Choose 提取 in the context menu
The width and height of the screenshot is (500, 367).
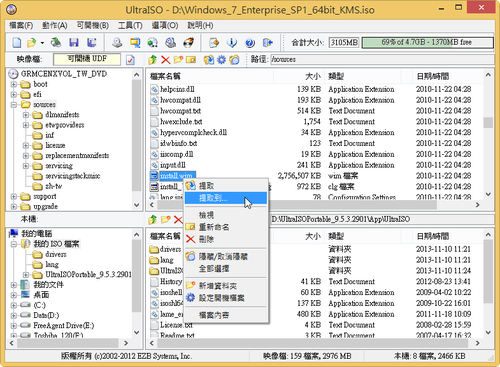pos(226,186)
